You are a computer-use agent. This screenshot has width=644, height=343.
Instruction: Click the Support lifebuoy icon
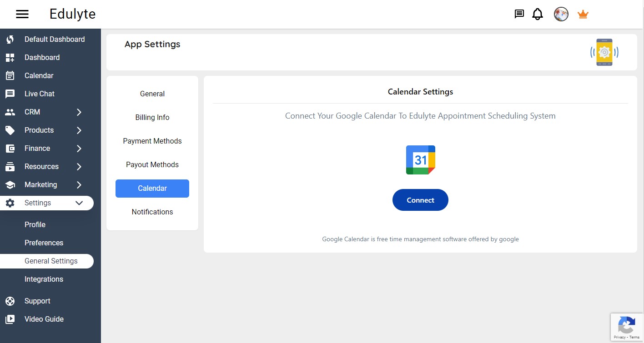coord(10,301)
